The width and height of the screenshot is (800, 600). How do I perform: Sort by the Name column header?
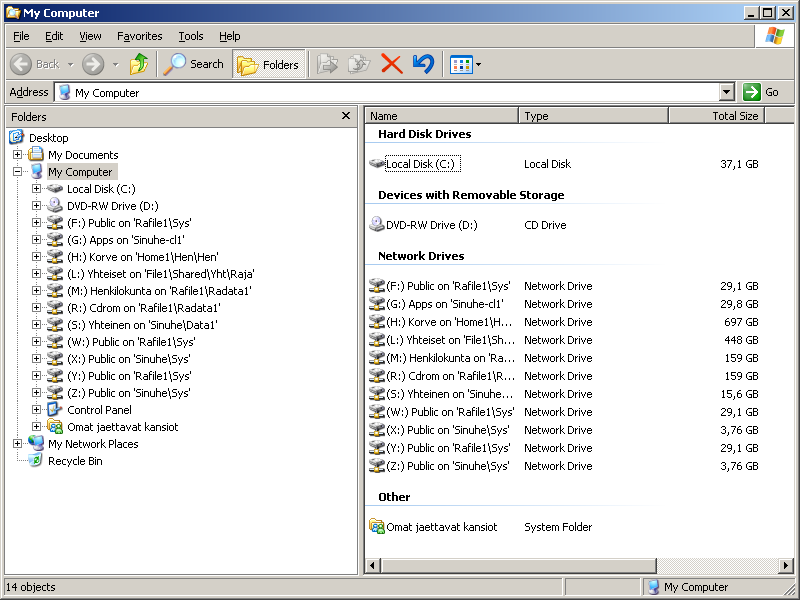(x=442, y=116)
